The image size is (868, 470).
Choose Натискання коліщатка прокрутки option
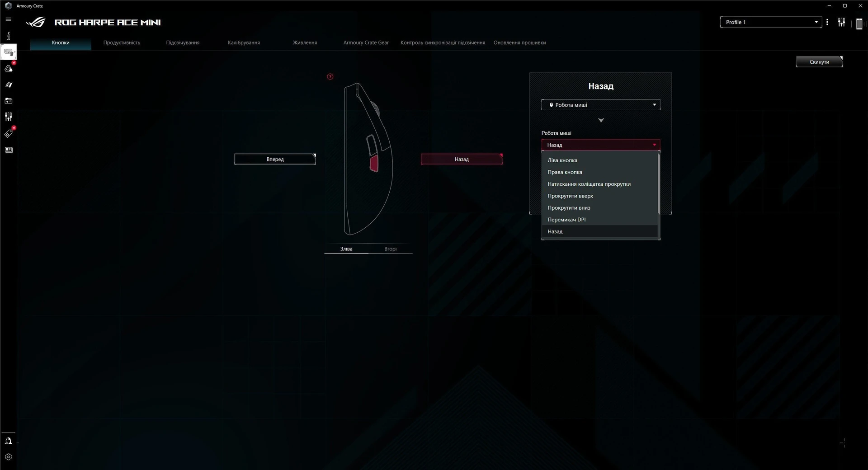click(599, 184)
